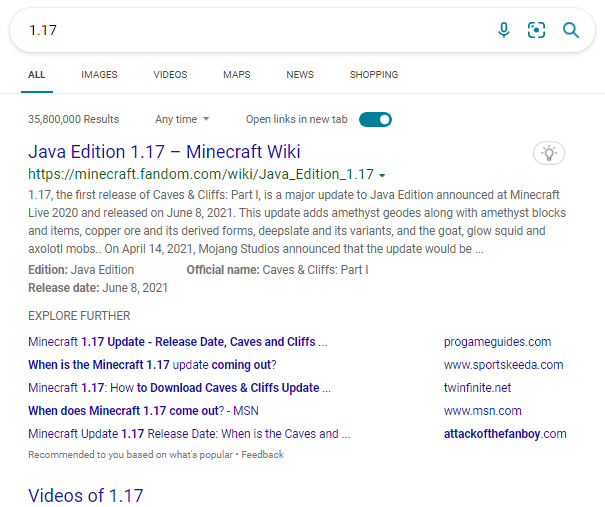The height and width of the screenshot is (507, 605).
Task: Open the minecraft.fandom.com green URL
Action: point(201,174)
